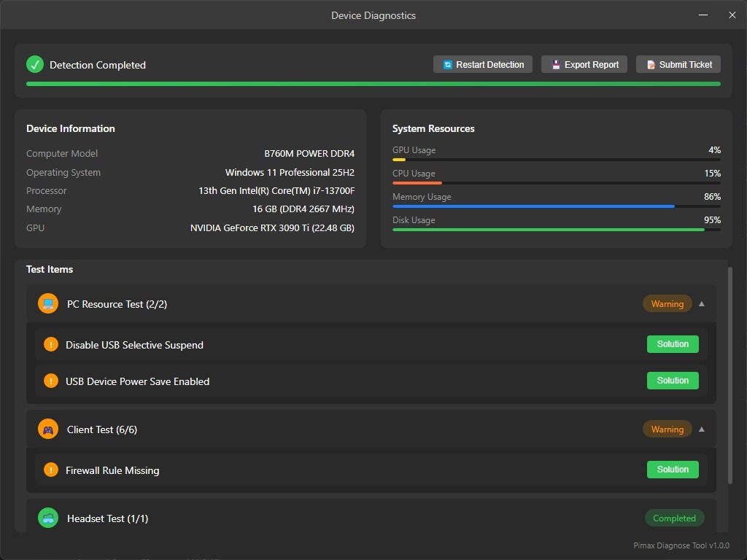Click the Windows 11 Professional 25H2 value

coord(290,172)
